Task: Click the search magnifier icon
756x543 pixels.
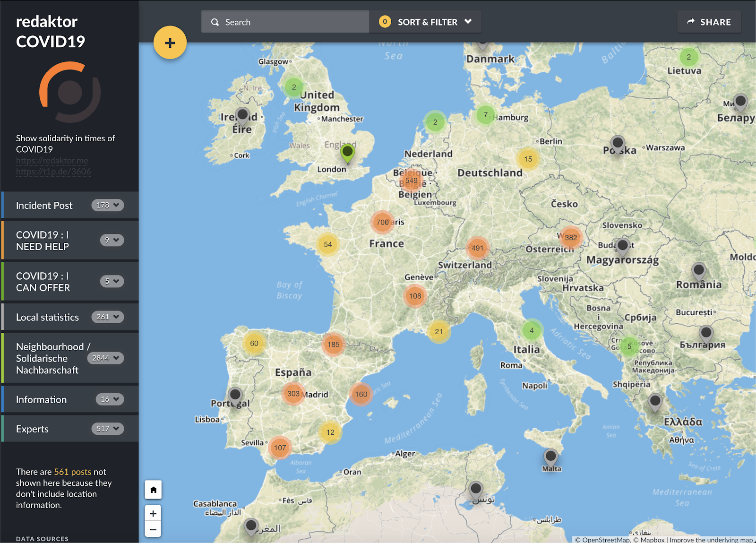Action: (x=215, y=22)
